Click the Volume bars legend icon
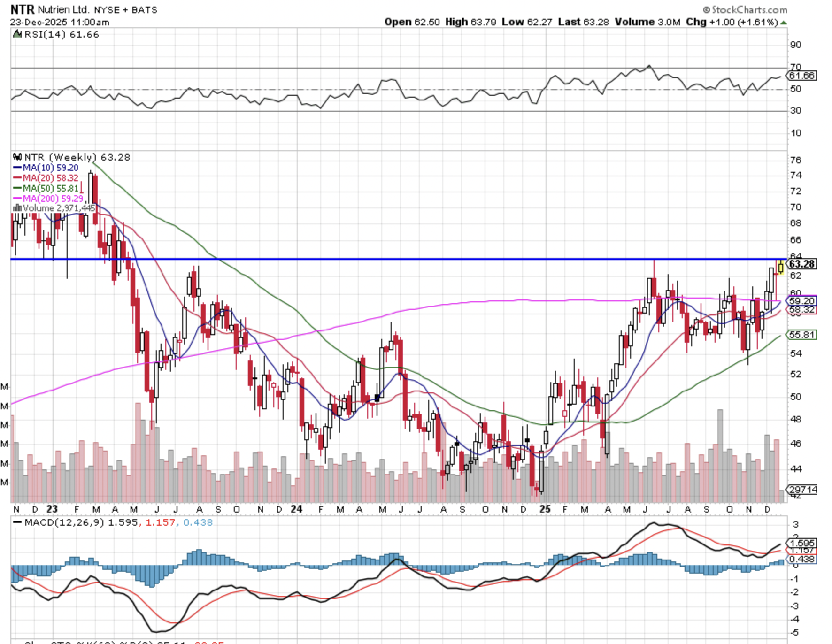832x644 pixels. pyautogui.click(x=17, y=208)
